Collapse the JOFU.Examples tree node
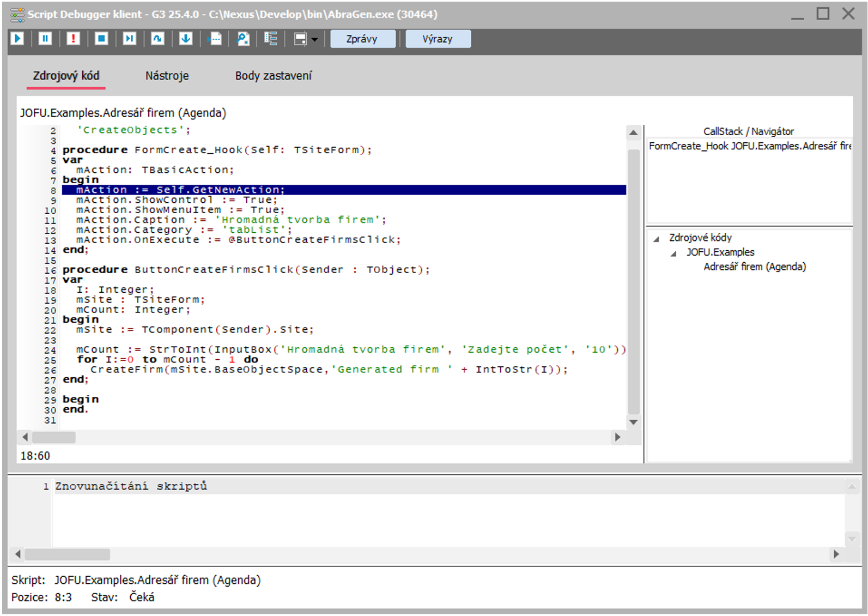Image resolution: width=868 pixels, height=616 pixels. [x=673, y=253]
